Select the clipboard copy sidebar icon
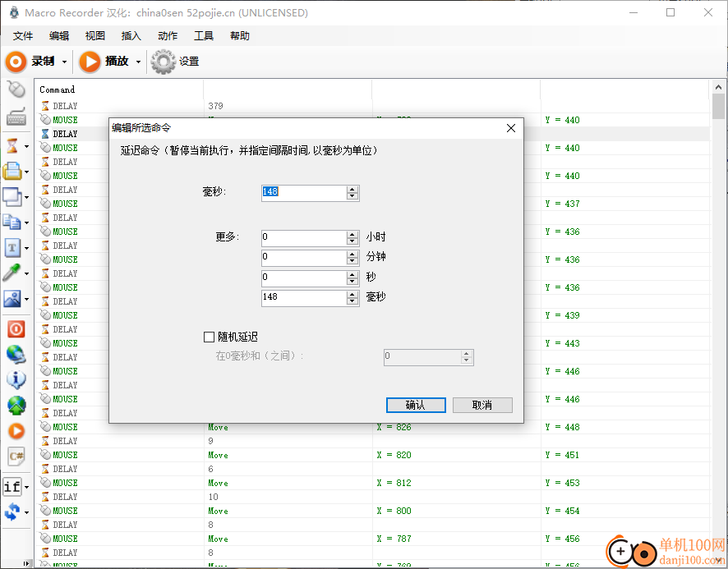Screen dimensions: 728x569 [12, 223]
